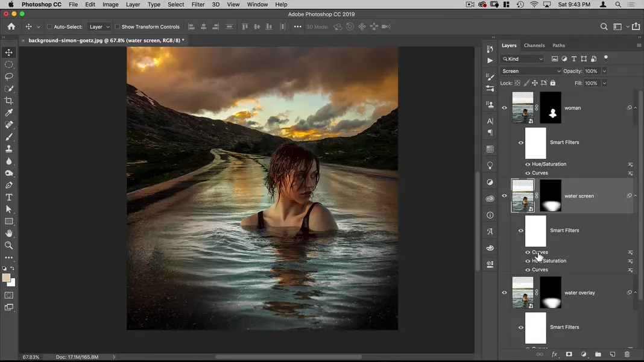Open the Wi-Fi status menu
Image resolution: width=644 pixels, height=362 pixels.
(534, 4)
